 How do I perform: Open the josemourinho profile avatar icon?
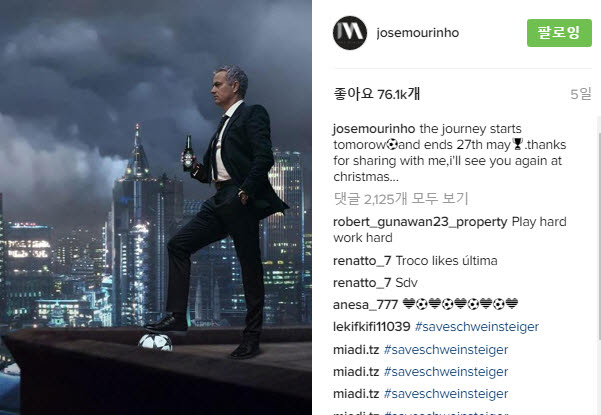point(350,33)
